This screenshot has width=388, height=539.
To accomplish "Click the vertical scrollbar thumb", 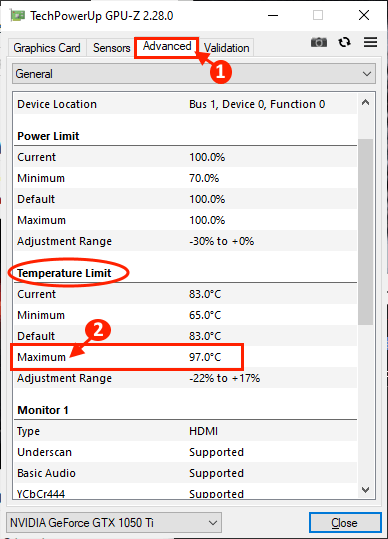I will coord(366,232).
